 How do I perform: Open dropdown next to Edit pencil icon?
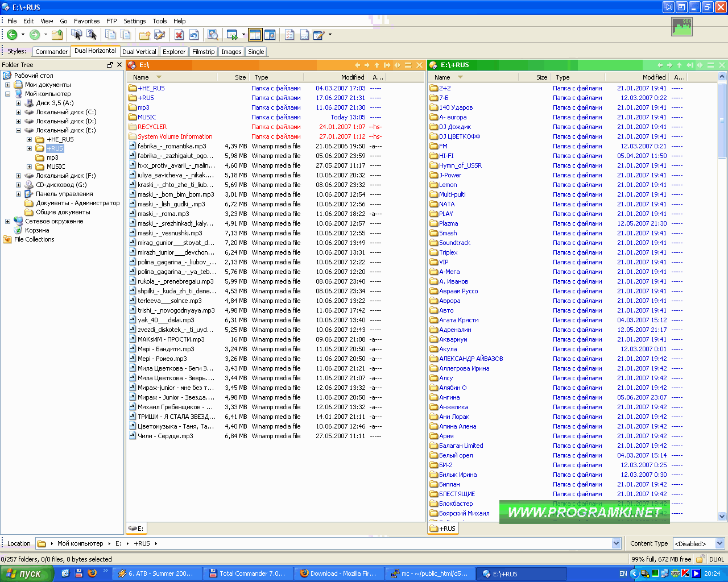tap(330, 35)
